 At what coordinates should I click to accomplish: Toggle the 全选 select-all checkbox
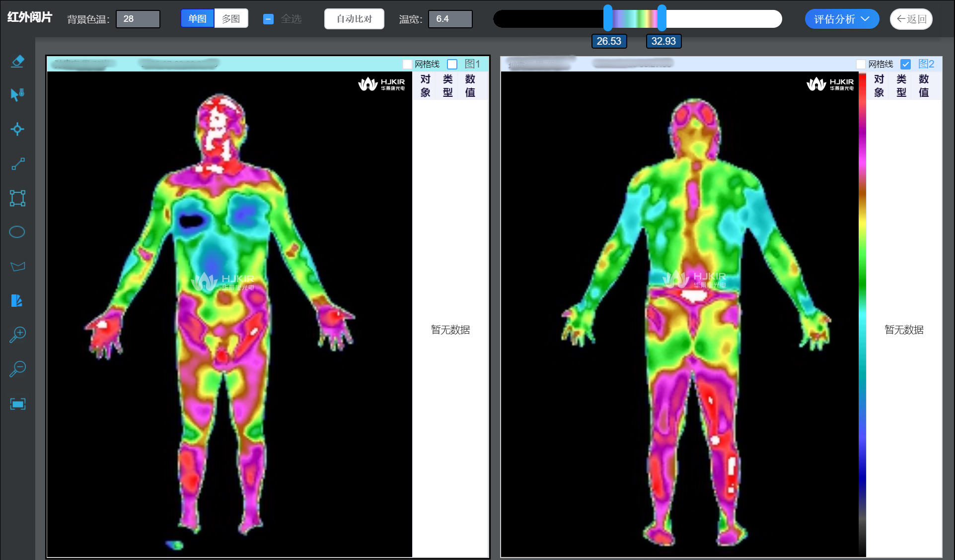point(268,19)
